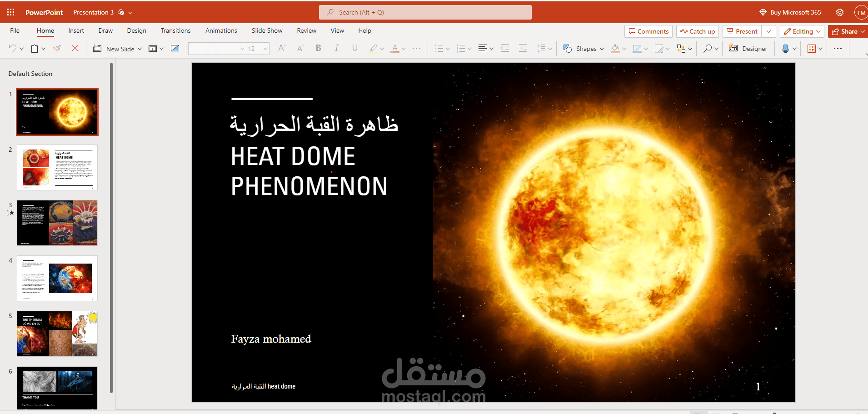Click the Find magnifier icon
The height and width of the screenshot is (414, 868).
708,48
